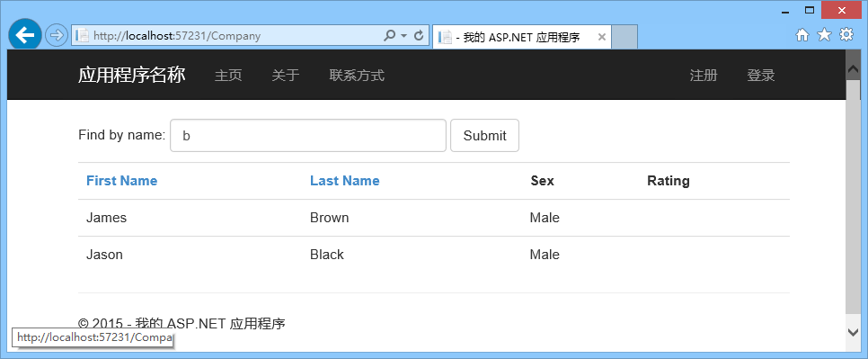Select the 我的 ASP.NET 应用程序 tab
This screenshot has height=359, width=868.
tap(521, 37)
